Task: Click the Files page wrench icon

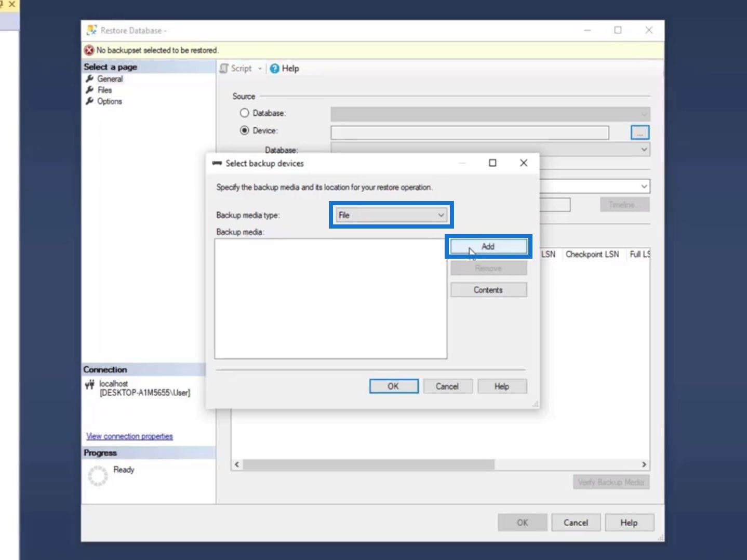Action: click(x=90, y=90)
